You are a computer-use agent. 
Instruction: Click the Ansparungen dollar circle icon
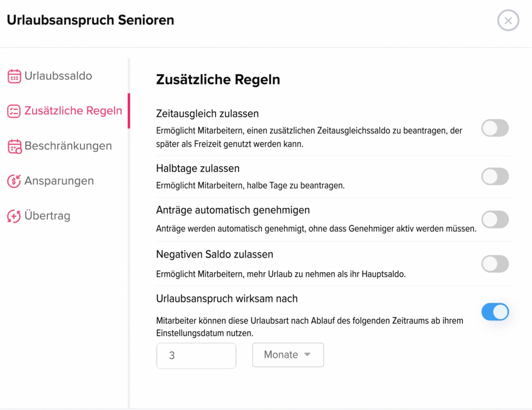[15, 181]
